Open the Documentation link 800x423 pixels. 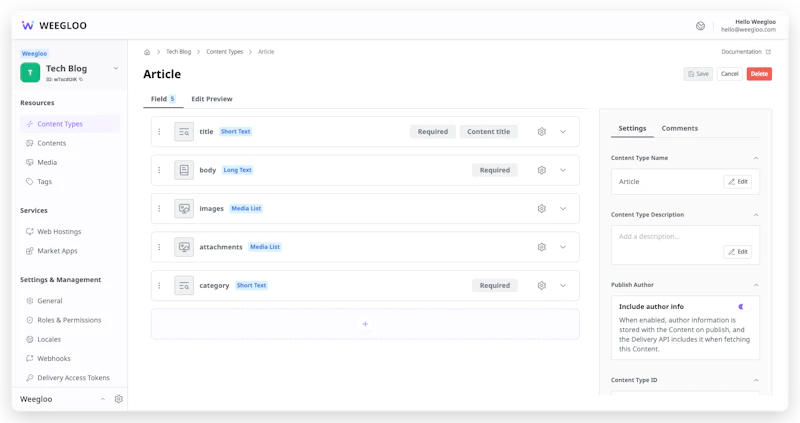746,52
